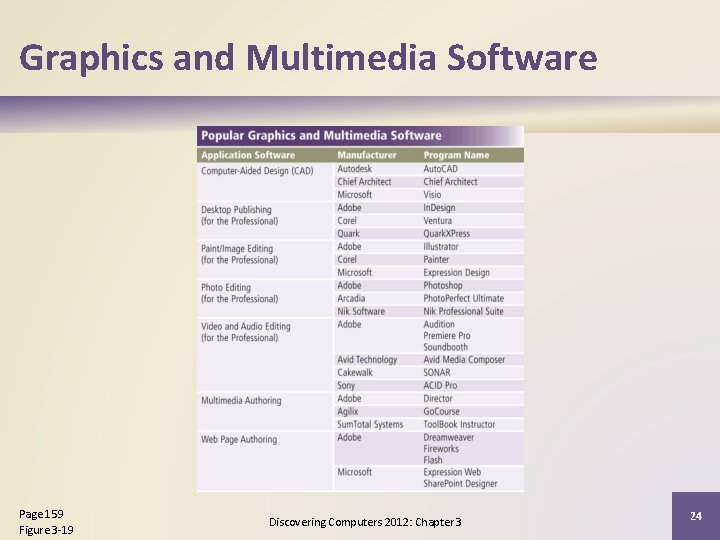Click the Fireworks program name
The image size is (720, 540).
[x=441, y=449]
